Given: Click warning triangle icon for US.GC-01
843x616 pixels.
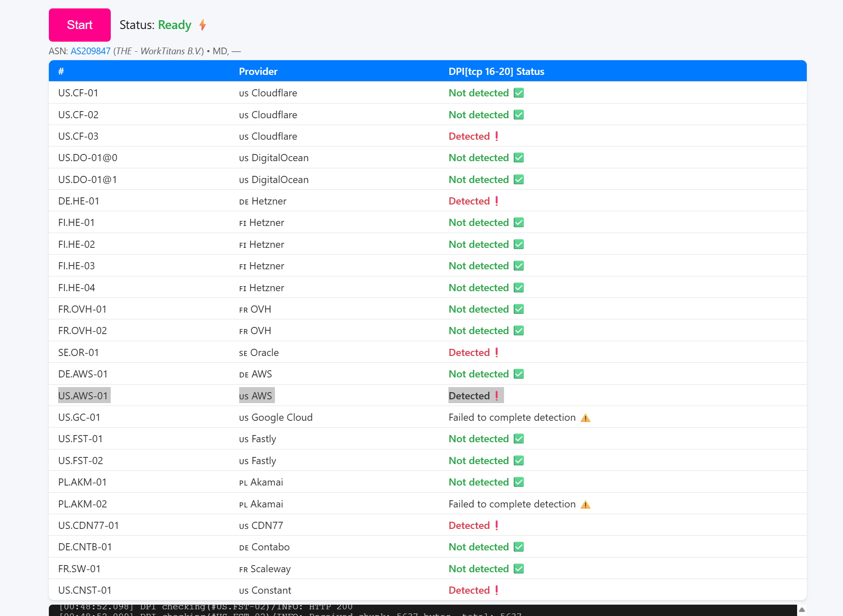Looking at the screenshot, I should click(585, 418).
